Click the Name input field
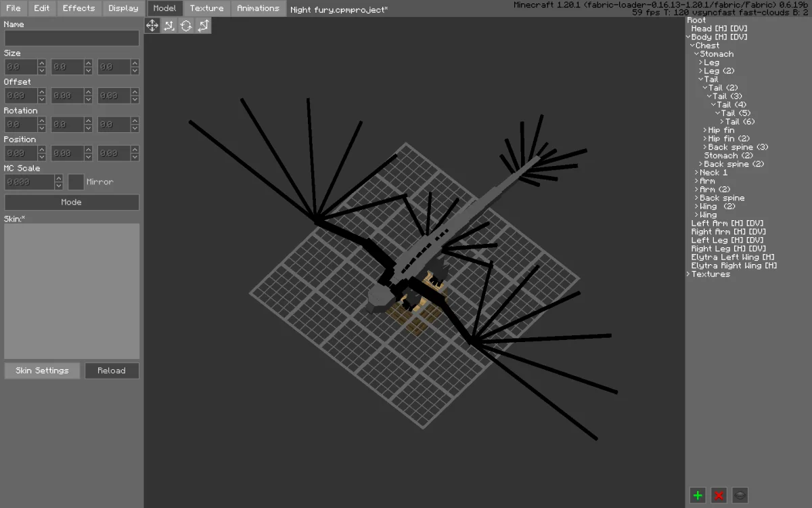The height and width of the screenshot is (508, 812). tap(72, 38)
